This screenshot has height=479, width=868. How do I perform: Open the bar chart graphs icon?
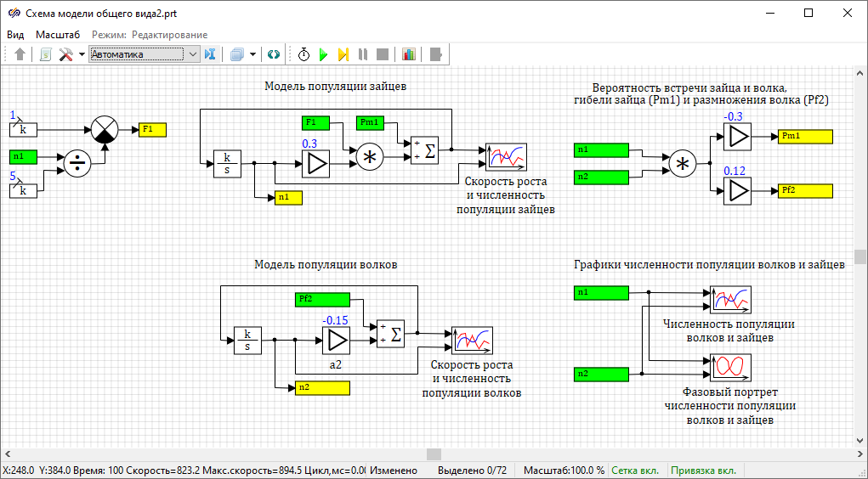coord(409,54)
